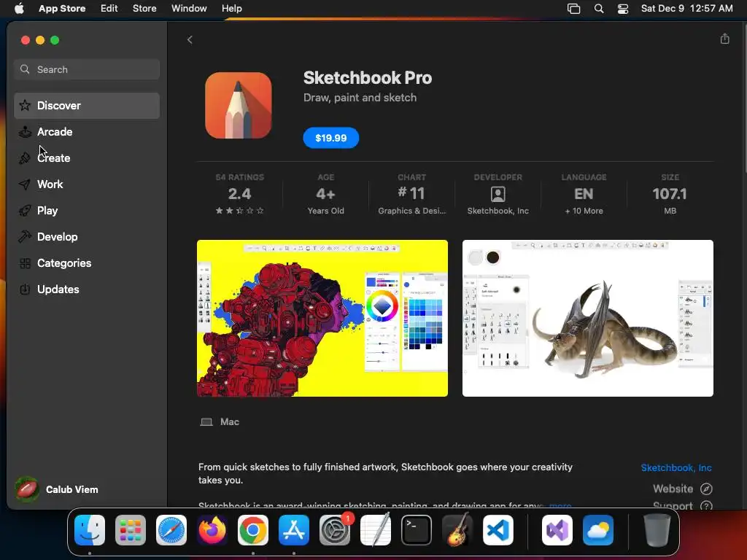Open Calub Viem account profile
Viewport: 747px width, 560px height.
click(x=57, y=489)
